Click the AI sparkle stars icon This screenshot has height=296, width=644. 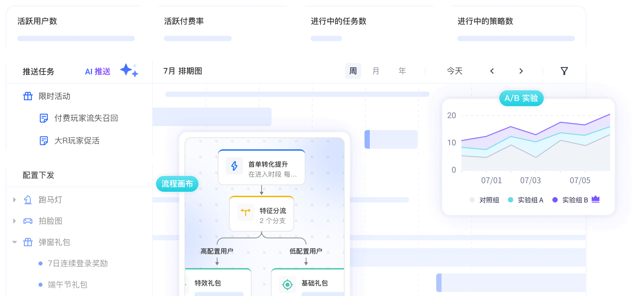pos(129,70)
